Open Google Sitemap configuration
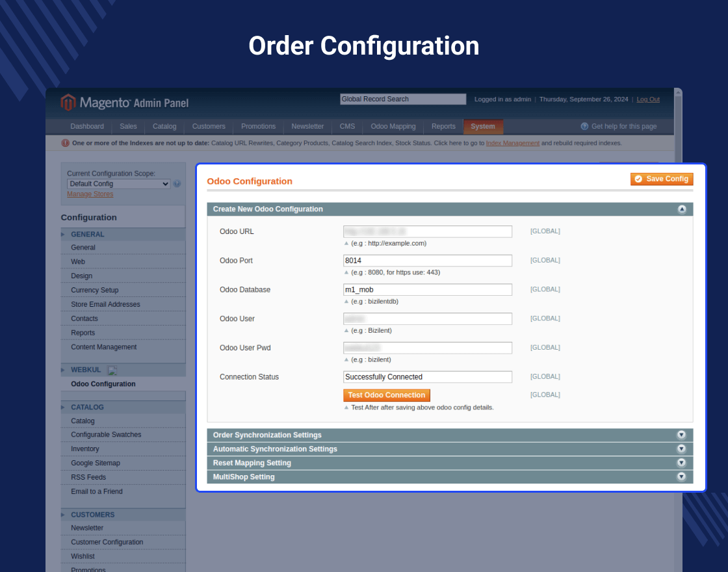Viewport: 728px width, 572px height. coord(96,463)
